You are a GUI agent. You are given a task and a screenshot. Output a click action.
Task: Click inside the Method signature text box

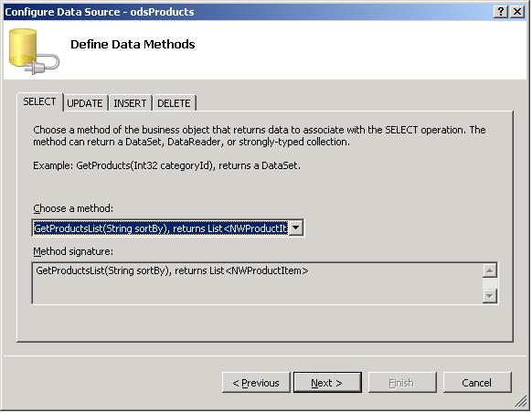point(258,283)
